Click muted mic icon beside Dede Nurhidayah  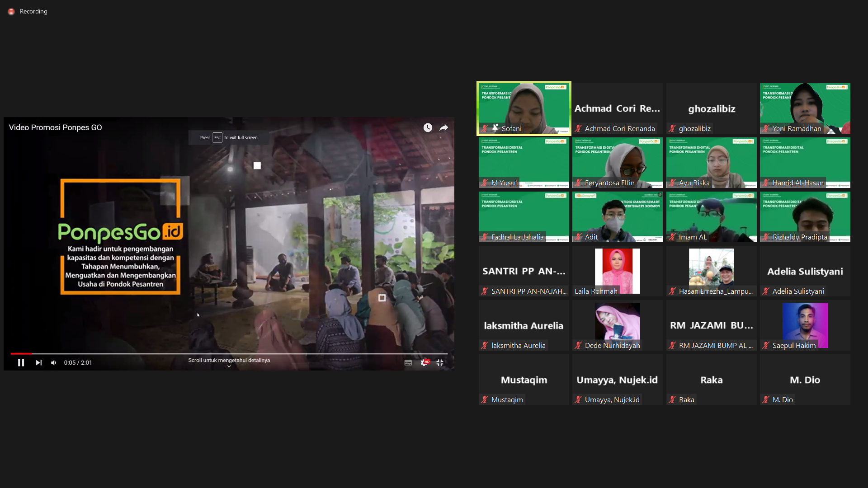[578, 345]
